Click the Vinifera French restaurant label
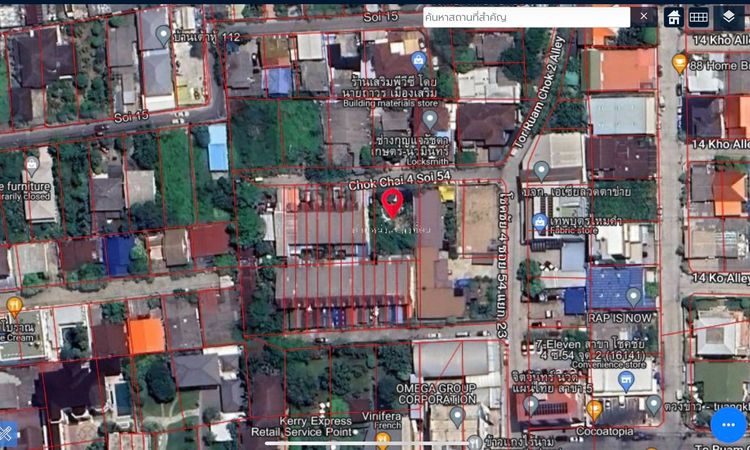This screenshot has width=750, height=450. [x=381, y=420]
